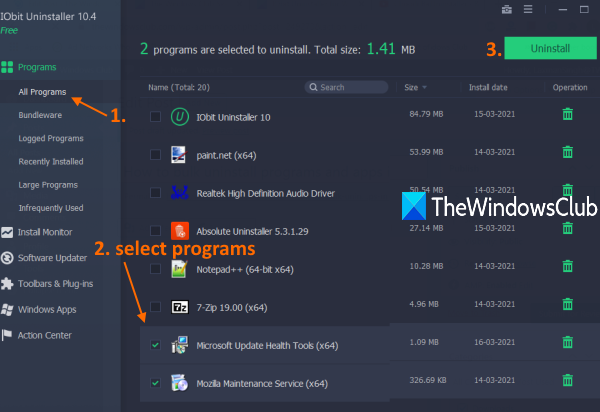Click the Software Updater refresh icon
The width and height of the screenshot is (600, 412).
(7, 258)
